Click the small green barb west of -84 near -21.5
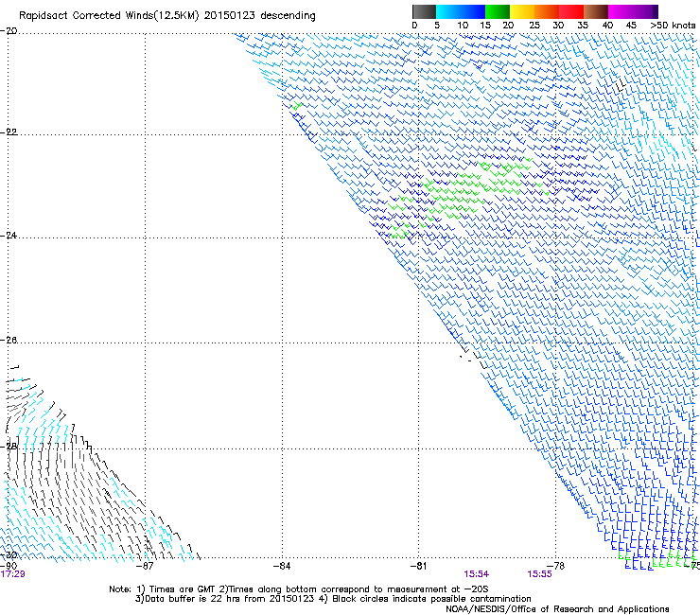 click(x=296, y=106)
